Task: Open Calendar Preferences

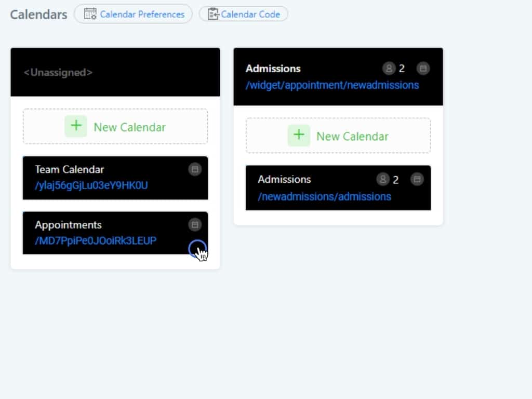Action: (133, 14)
